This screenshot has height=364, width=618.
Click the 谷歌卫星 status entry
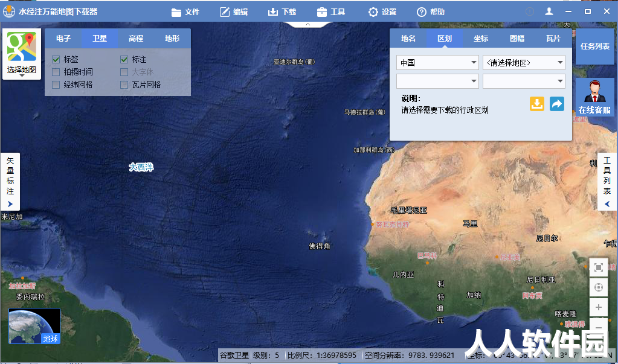click(x=234, y=356)
